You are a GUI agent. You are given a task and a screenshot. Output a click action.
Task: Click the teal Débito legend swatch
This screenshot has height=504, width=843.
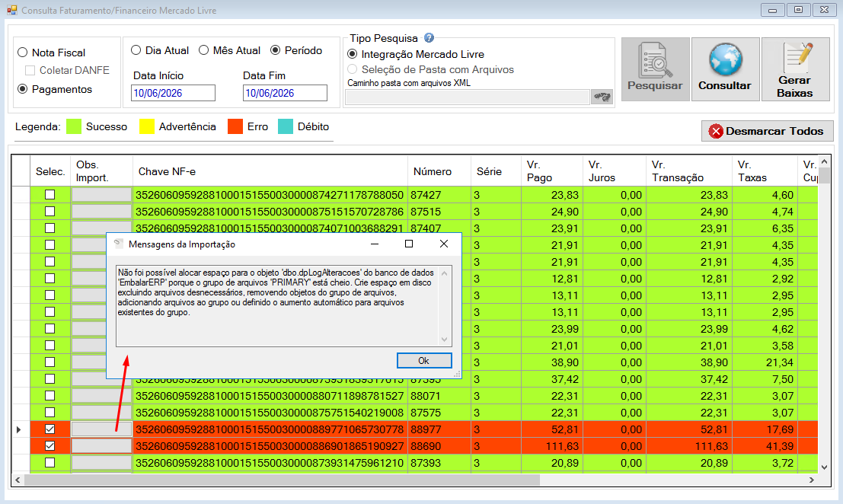pos(286,126)
